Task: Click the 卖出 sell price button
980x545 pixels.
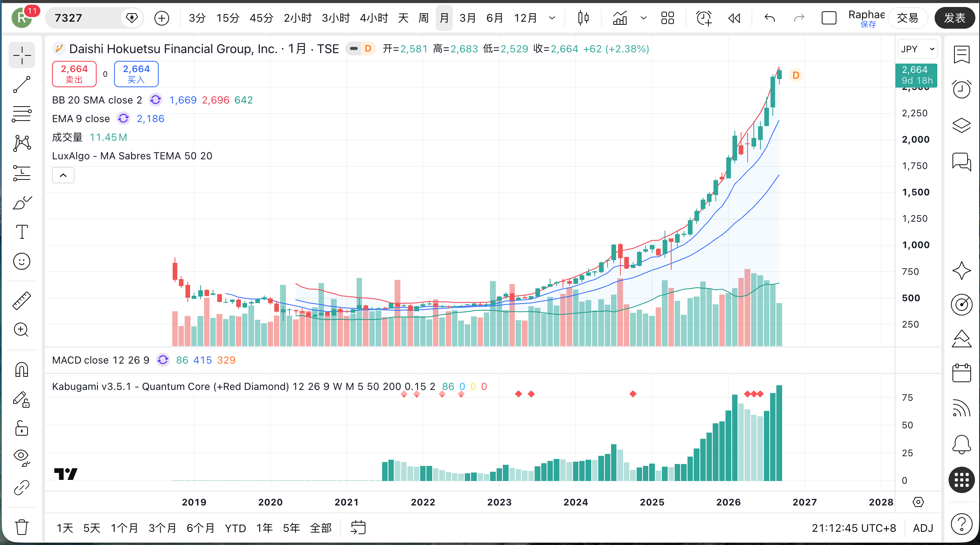Action: point(74,74)
